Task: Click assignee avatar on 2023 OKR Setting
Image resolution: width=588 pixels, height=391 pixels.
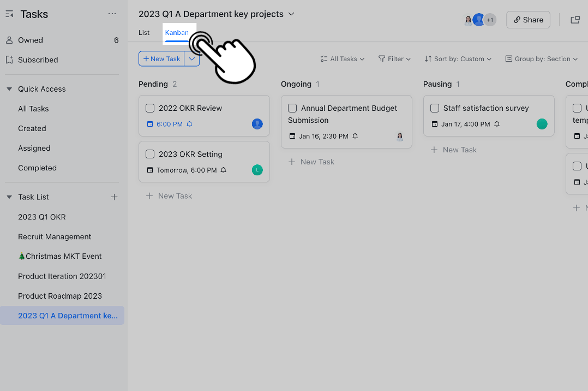Action: (257, 170)
